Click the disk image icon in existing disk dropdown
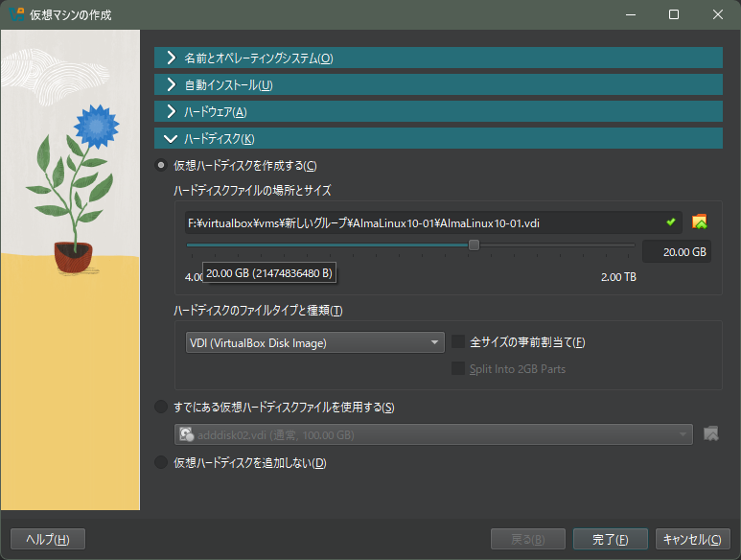Image resolution: width=741 pixels, height=560 pixels. coord(187,434)
